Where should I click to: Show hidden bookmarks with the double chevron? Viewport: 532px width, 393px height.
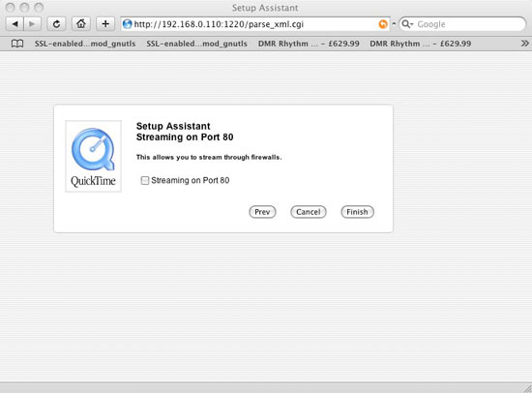[x=524, y=44]
